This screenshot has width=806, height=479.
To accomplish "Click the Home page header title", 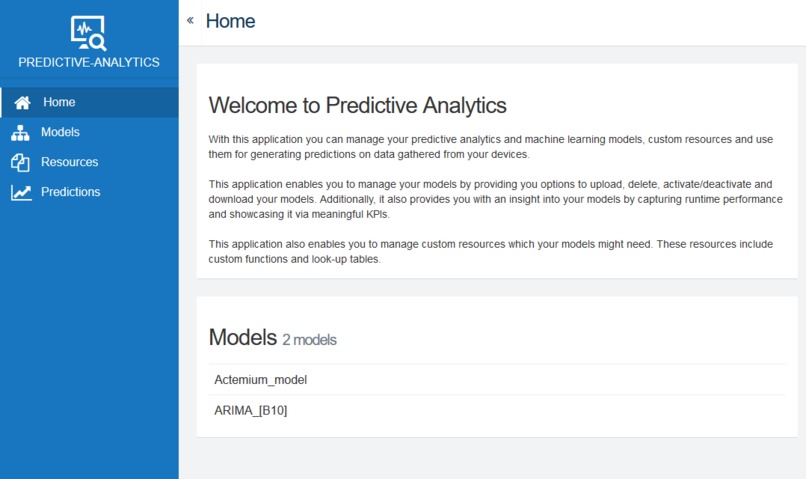I will [230, 21].
